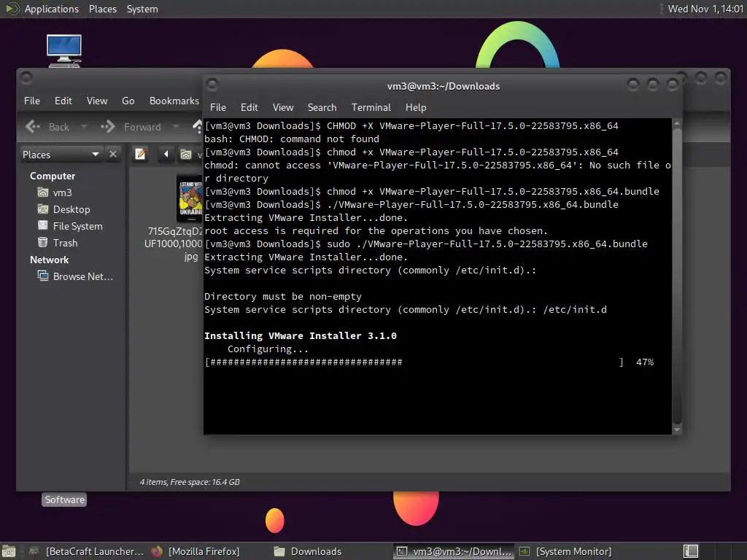The image size is (747, 560).
Task: Open the Terminal menu in the terminal menu bar
Action: (371, 108)
